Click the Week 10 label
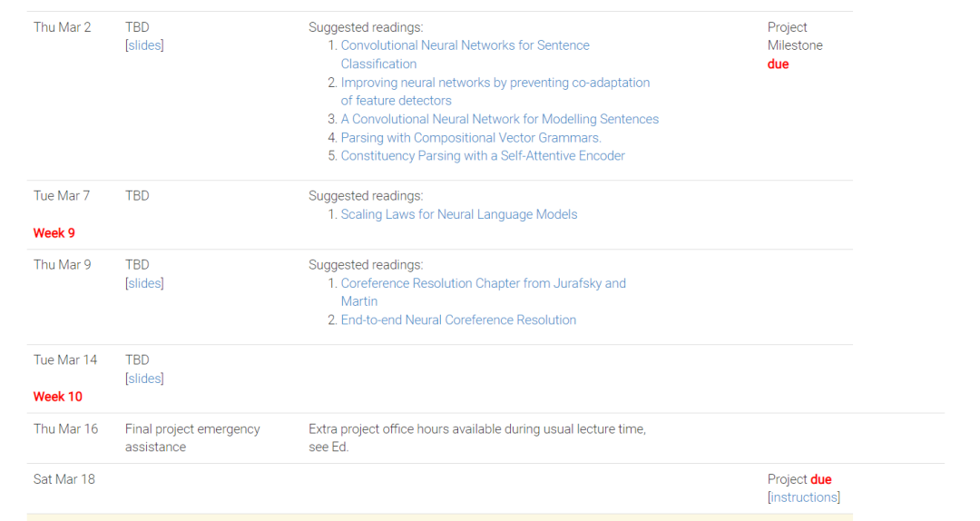Image resolution: width=980 pixels, height=521 pixels. pos(57,397)
